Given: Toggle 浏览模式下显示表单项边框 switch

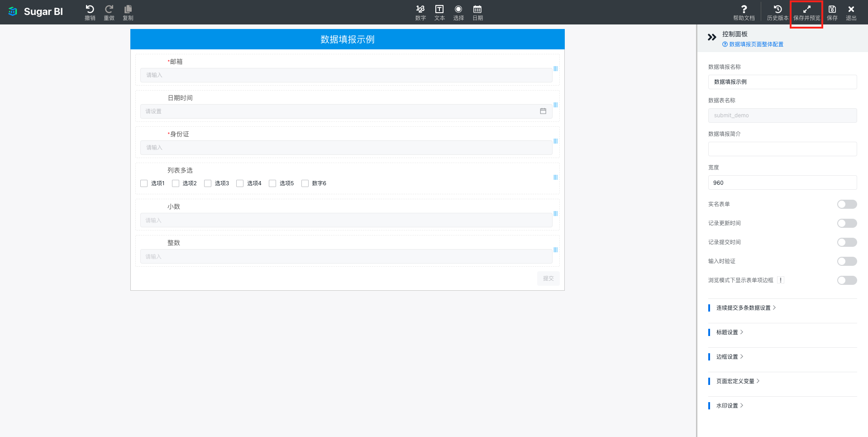Looking at the screenshot, I should 847,280.
